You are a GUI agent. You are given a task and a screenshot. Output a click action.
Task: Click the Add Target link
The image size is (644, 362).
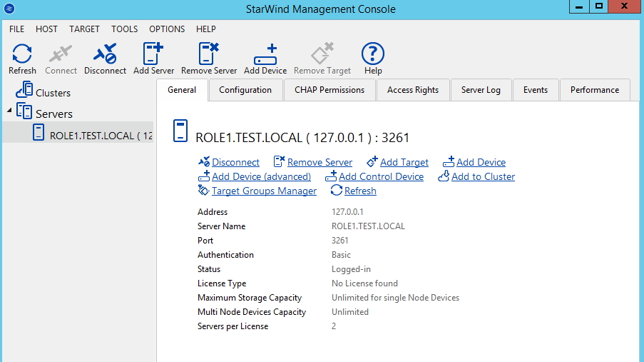[x=404, y=162]
